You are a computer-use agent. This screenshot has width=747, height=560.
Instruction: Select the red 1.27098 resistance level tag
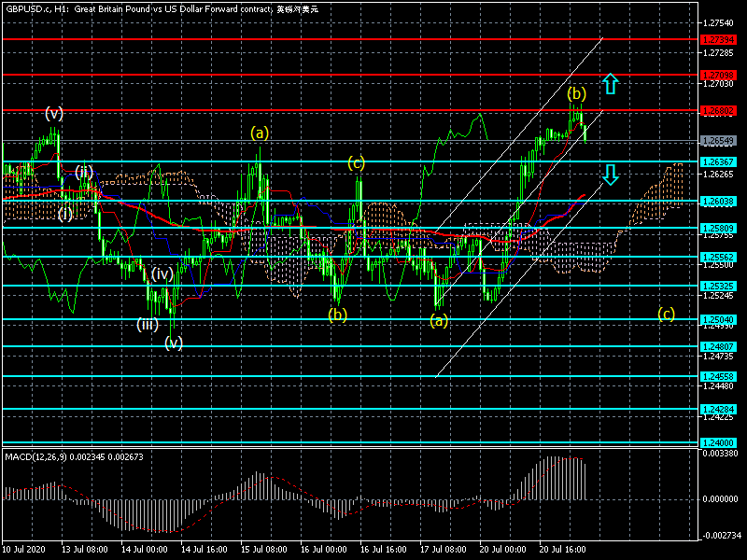(719, 73)
